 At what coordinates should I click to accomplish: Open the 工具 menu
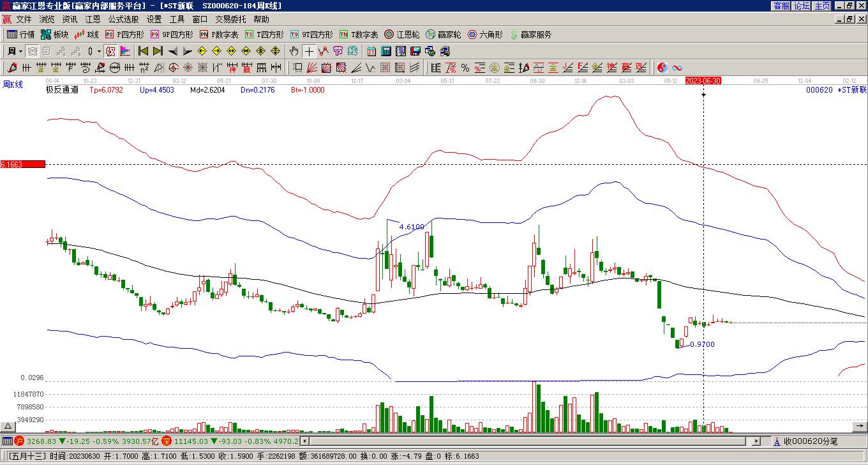(177, 19)
